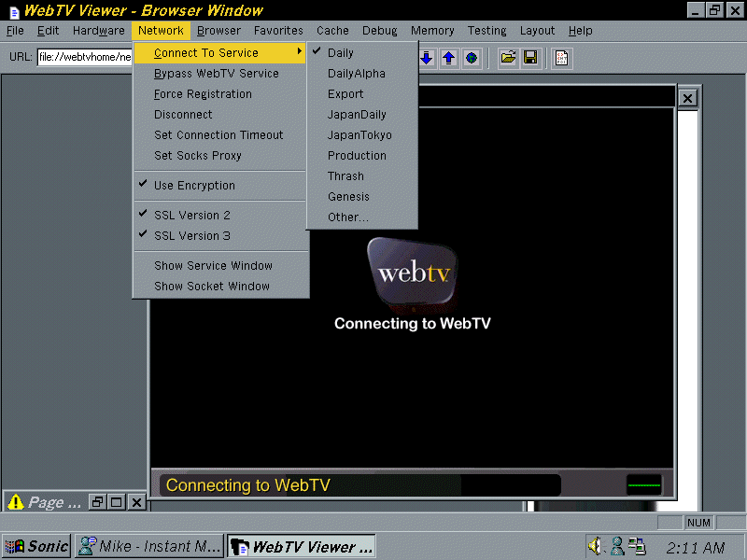747x560 pixels.
Task: Click the speaker volume icon in system tray
Action: click(595, 546)
